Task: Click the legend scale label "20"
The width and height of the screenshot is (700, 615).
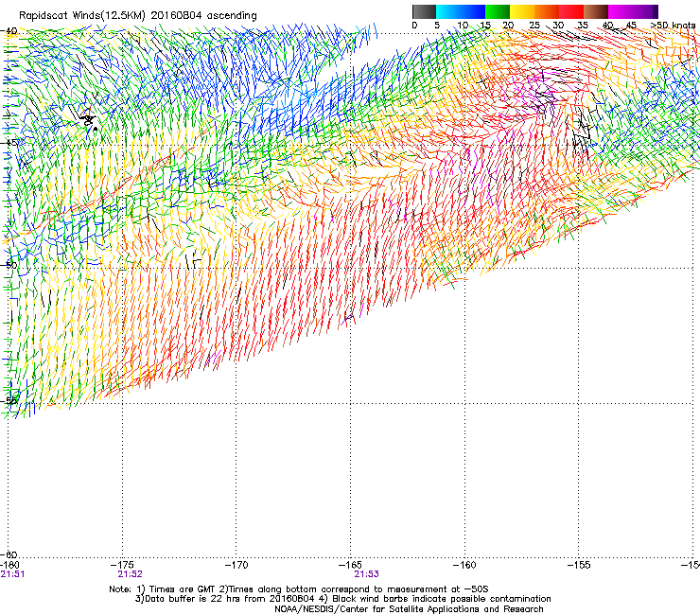Action: click(x=508, y=25)
